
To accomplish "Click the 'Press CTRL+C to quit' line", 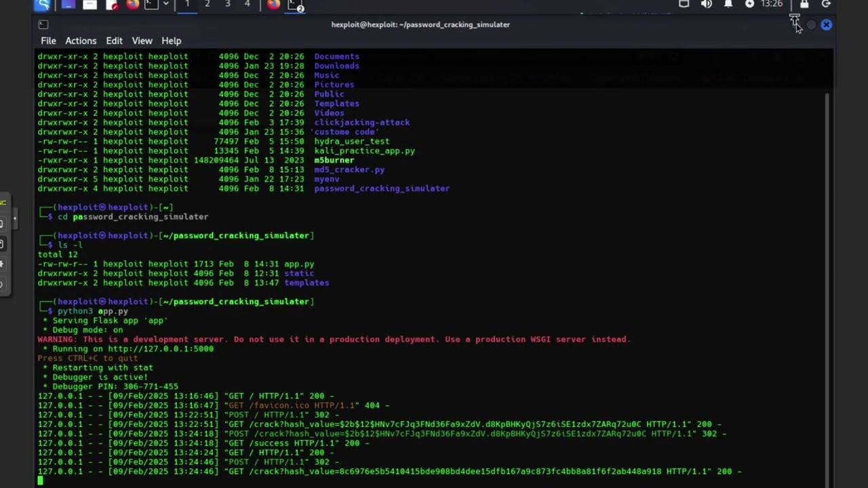I will (x=87, y=359).
